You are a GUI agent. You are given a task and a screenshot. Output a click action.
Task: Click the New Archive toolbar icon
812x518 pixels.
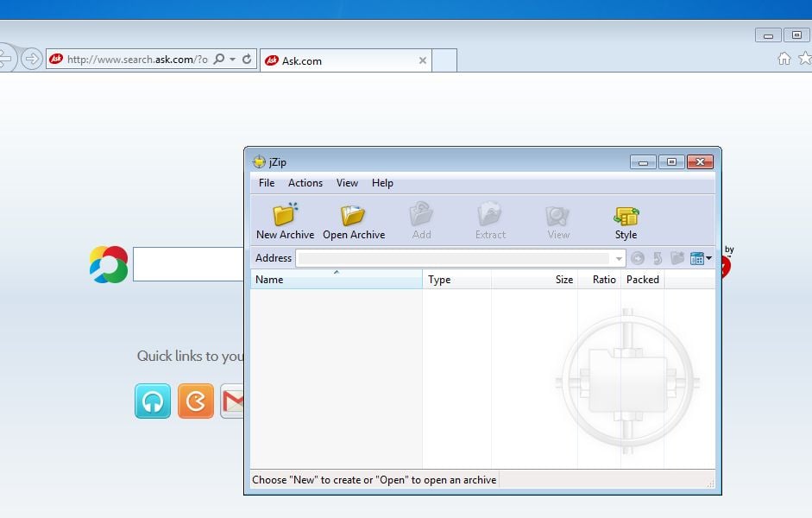pos(285,221)
